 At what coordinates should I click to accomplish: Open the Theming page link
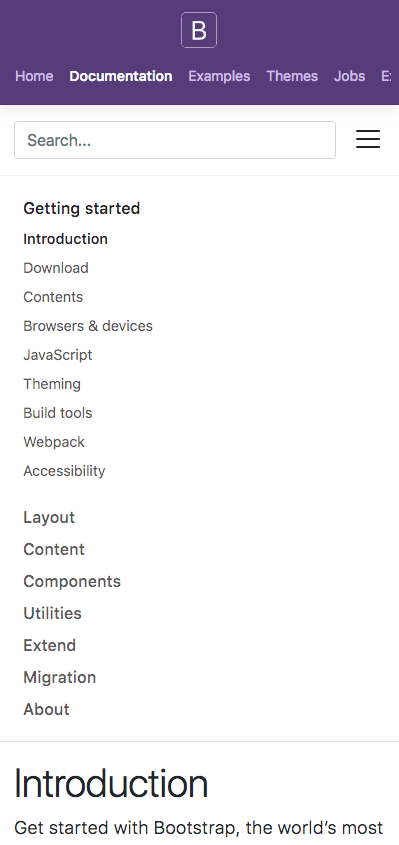pyautogui.click(x=52, y=384)
